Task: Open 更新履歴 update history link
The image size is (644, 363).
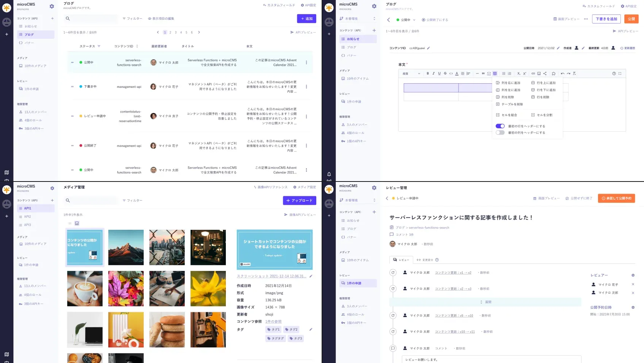Action: 628,48
